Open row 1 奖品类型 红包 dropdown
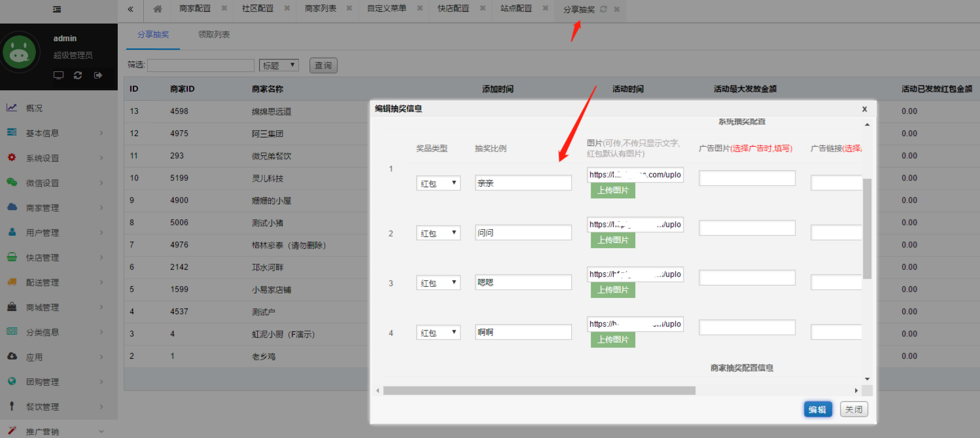The image size is (980, 438). tap(438, 183)
